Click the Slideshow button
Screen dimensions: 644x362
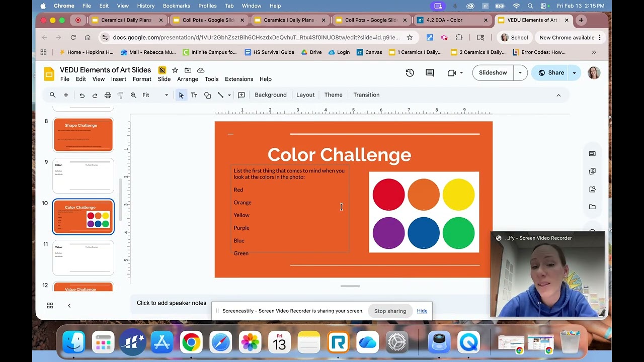tap(493, 73)
